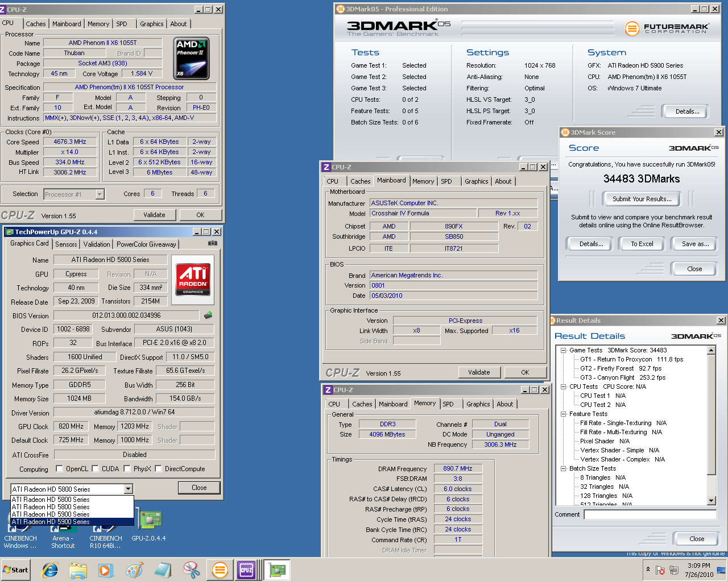Open Notepad from the taskbar
The width and height of the screenshot is (728, 582).
163,570
